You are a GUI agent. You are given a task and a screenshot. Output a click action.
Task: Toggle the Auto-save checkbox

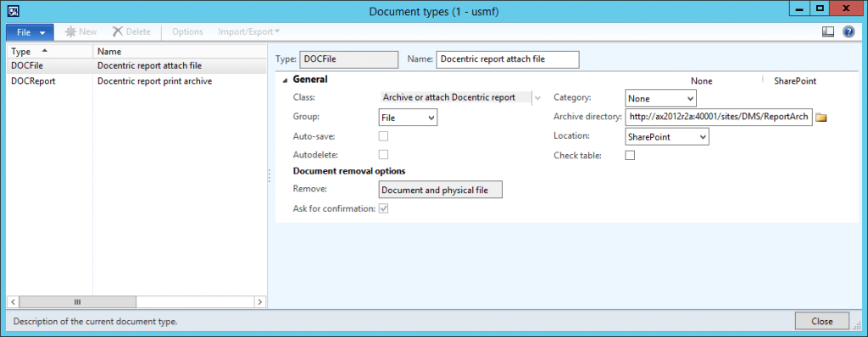(x=383, y=135)
